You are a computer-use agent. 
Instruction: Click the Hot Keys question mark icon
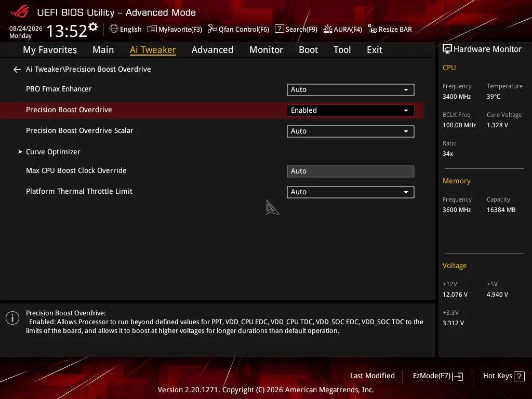(519, 376)
